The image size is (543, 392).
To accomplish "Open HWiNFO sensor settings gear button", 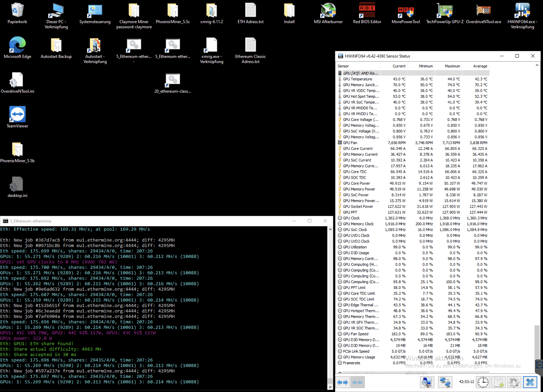I will [514, 382].
